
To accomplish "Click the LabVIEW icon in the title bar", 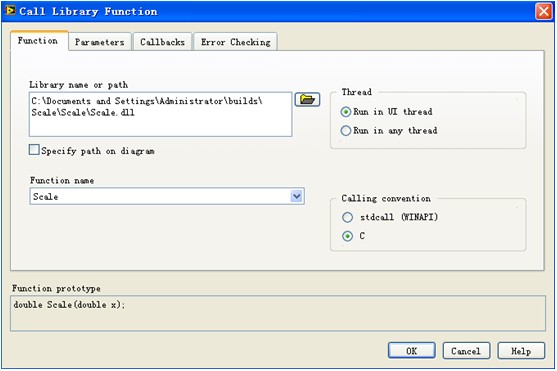I will [10, 11].
